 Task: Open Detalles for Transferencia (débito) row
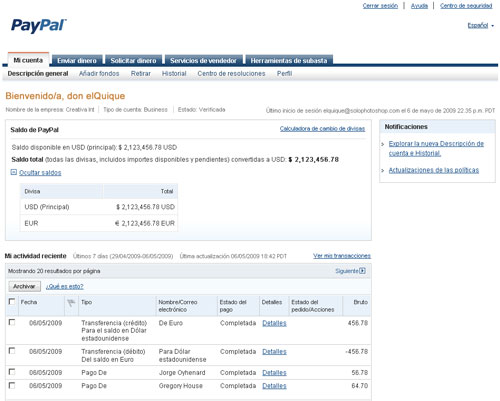tap(274, 352)
